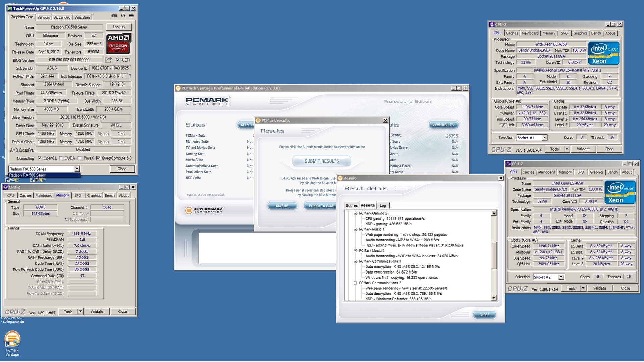Screen dimensions: 644x362
Task: Switch to the Sensors tab in GPU-Z
Action: pos(44,17)
